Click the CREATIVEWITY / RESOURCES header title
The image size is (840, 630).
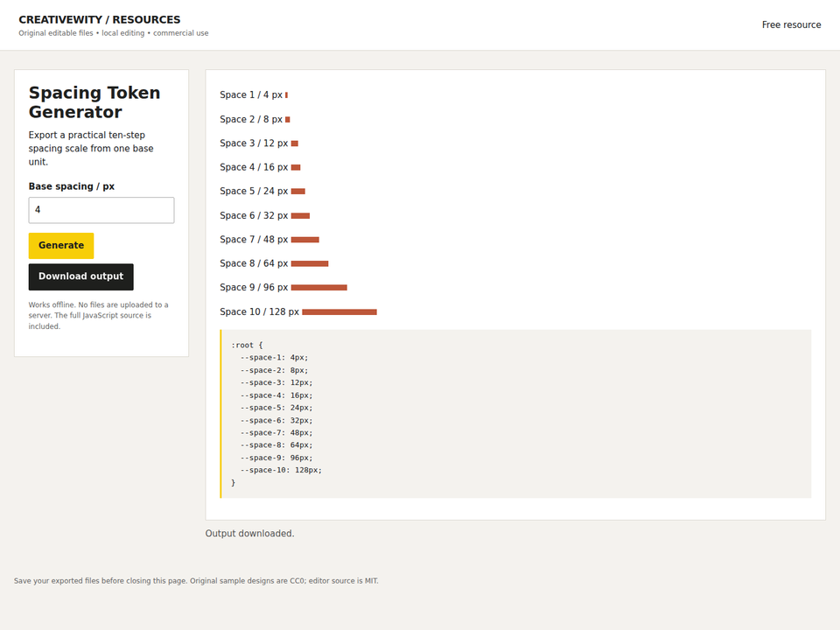pyautogui.click(x=100, y=19)
